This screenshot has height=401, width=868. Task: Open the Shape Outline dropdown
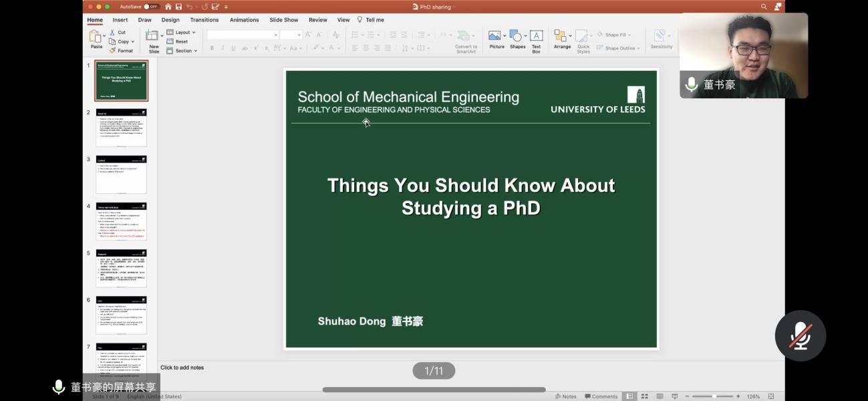[618, 48]
